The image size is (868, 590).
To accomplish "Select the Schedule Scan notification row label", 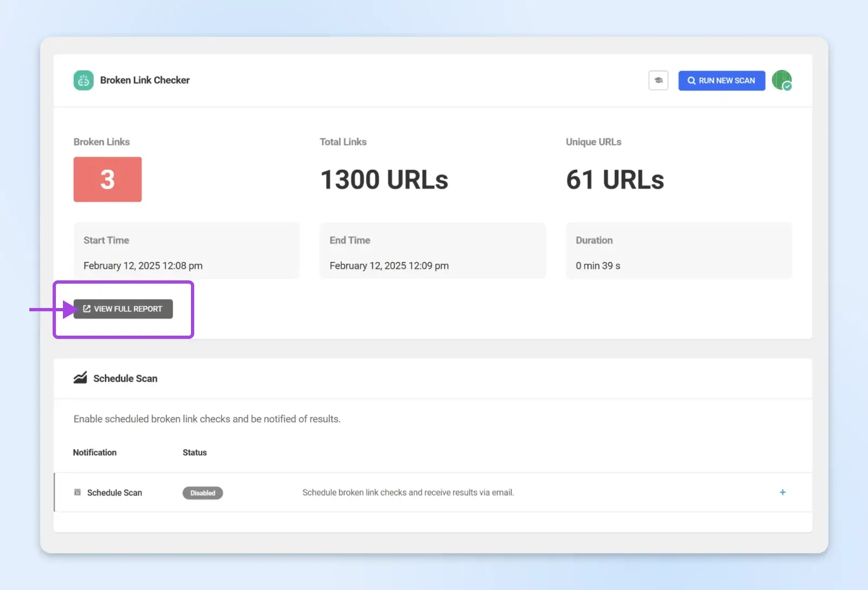I will [x=114, y=492].
